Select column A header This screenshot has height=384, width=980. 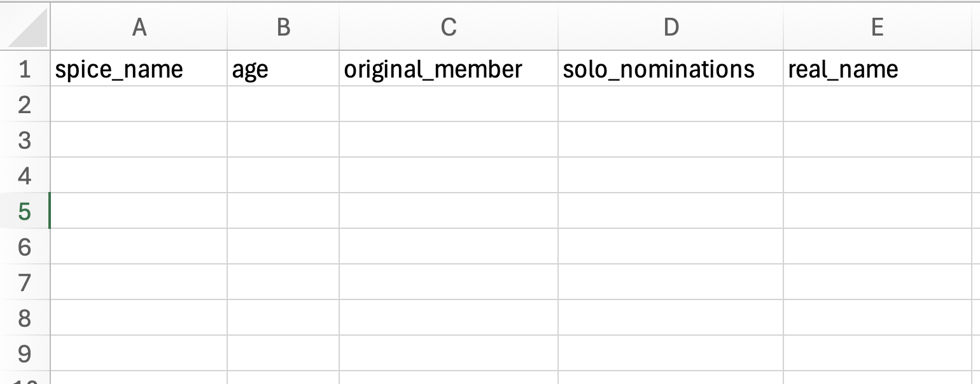[139, 27]
